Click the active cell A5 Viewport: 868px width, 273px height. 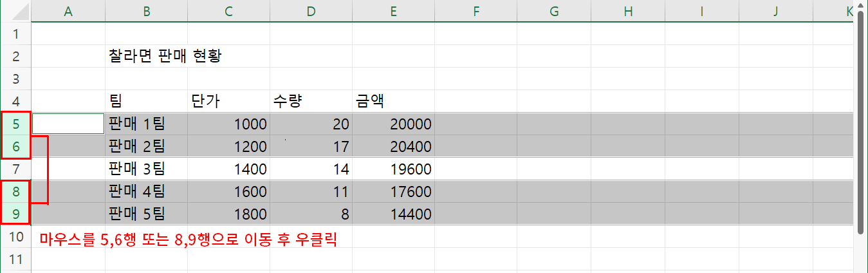click(68, 124)
